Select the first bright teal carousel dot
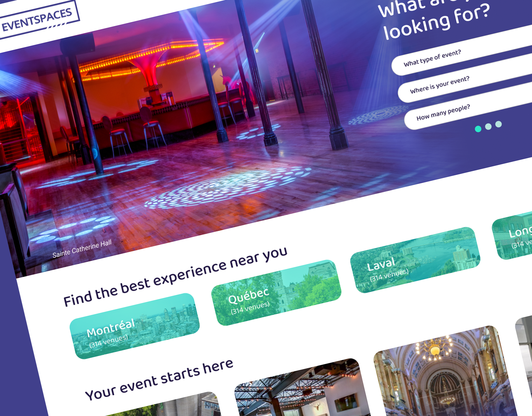532x416 pixels. coord(478,129)
